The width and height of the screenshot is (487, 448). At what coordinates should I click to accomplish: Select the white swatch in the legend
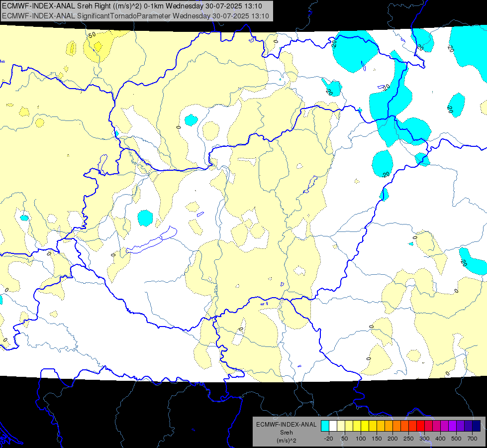(333, 426)
